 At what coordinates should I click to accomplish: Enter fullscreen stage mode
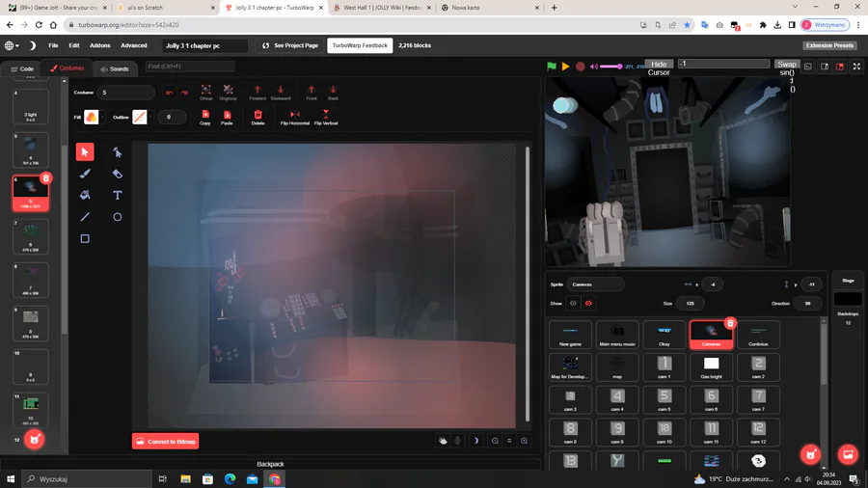857,67
